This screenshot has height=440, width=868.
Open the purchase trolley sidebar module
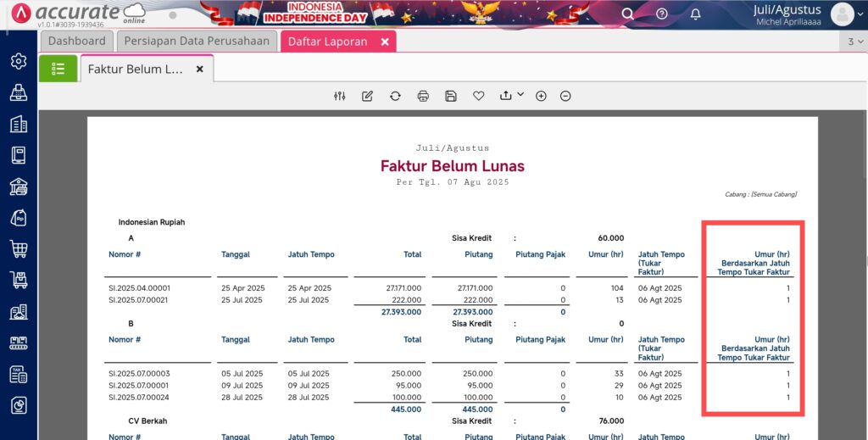click(19, 281)
